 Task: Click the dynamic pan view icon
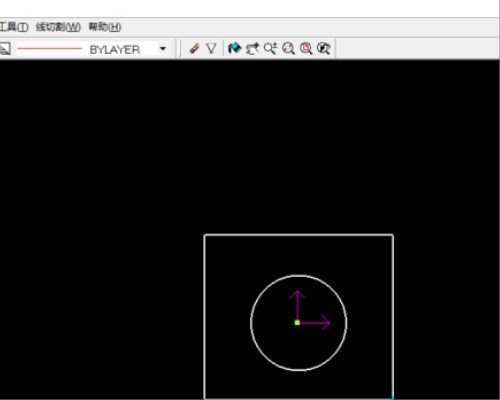click(252, 49)
